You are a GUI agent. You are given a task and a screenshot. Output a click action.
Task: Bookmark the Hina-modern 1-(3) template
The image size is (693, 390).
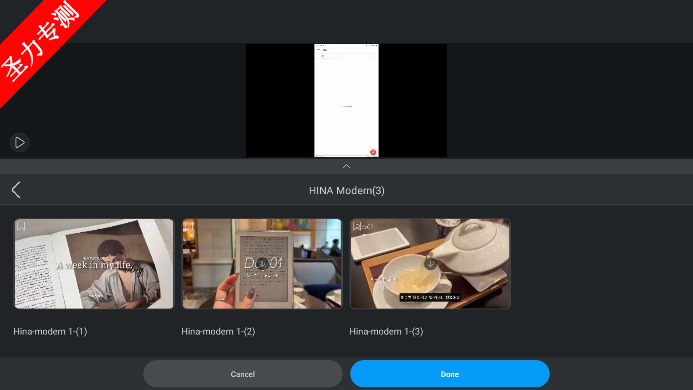[357, 226]
